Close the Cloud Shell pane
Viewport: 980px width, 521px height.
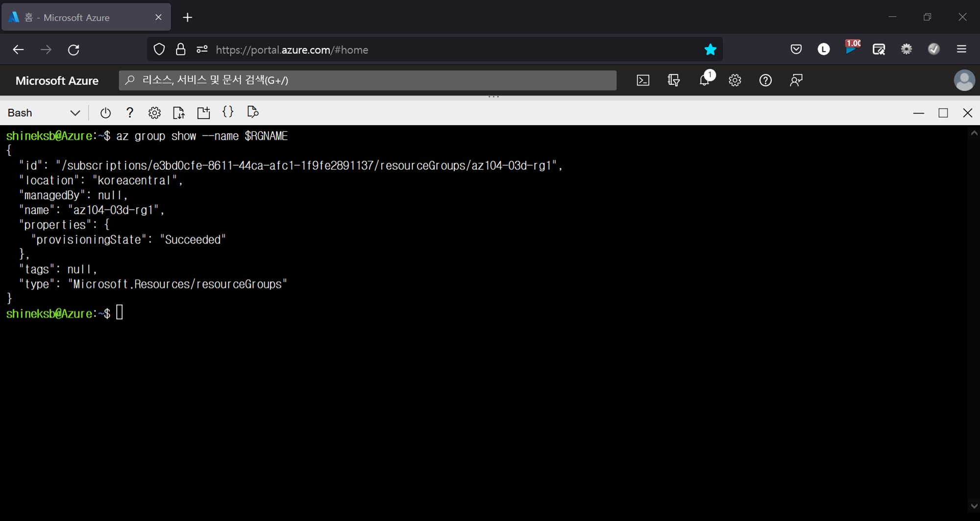(x=968, y=113)
